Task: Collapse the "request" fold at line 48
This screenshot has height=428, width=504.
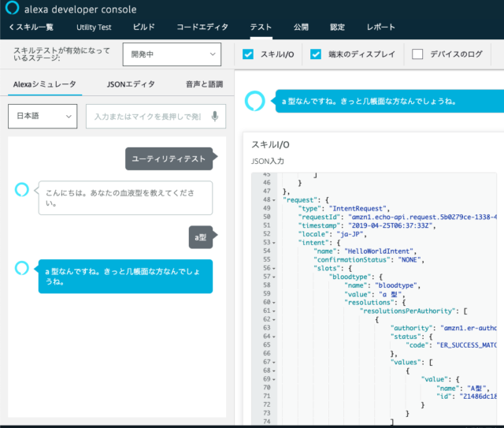Action: pyautogui.click(x=274, y=200)
